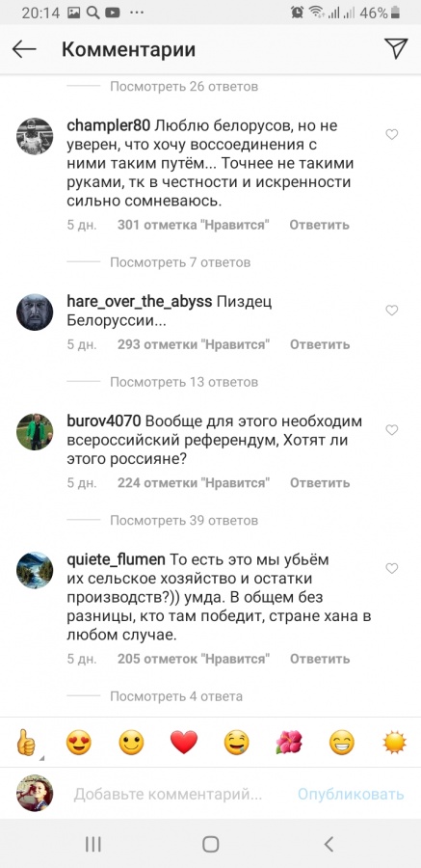The image size is (421, 868).
Task: Like the quiete_flumen comment with the heart
Action: tap(392, 568)
